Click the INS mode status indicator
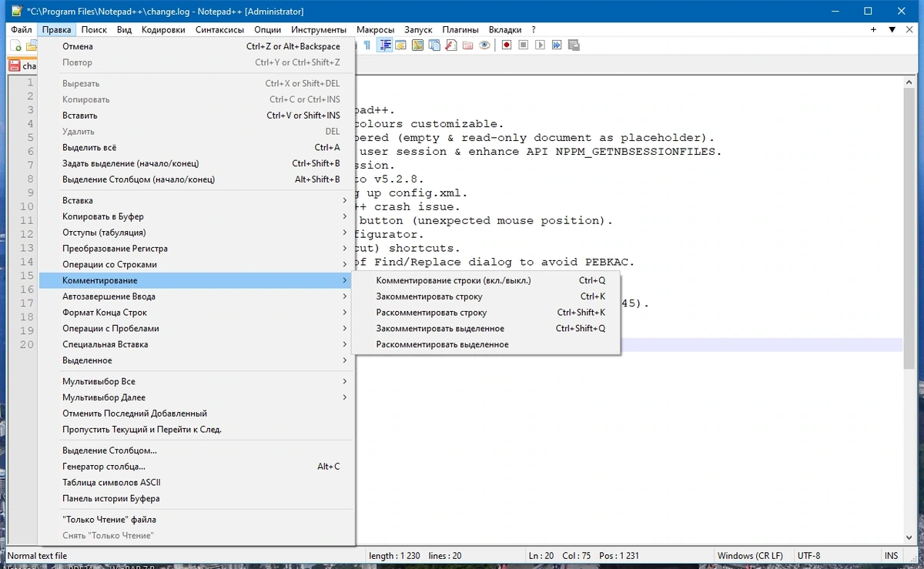924x569 pixels. [x=891, y=556]
